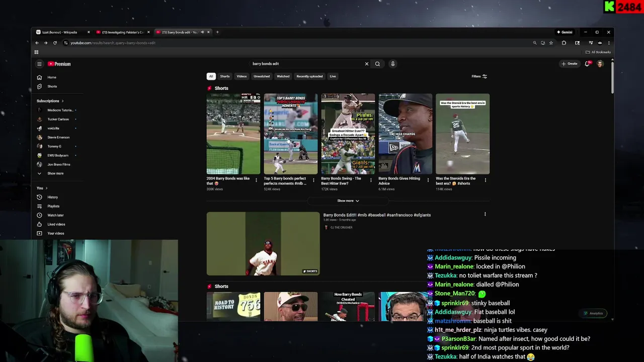Click the browser forward arrow
This screenshot has width=644, height=362.
[x=45, y=43]
